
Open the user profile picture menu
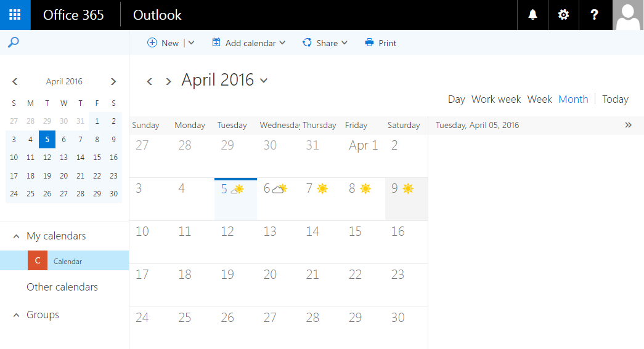tap(628, 15)
